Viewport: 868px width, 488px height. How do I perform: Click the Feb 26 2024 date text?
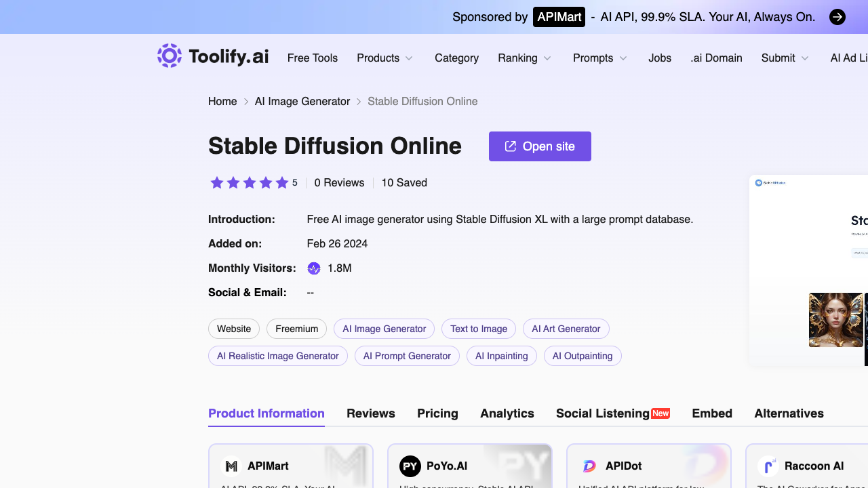pos(337,244)
